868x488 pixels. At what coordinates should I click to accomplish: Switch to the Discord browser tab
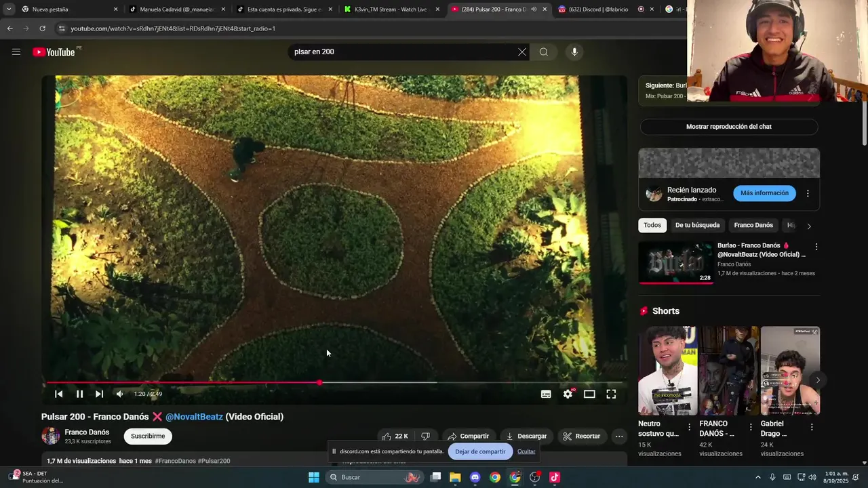(x=605, y=9)
